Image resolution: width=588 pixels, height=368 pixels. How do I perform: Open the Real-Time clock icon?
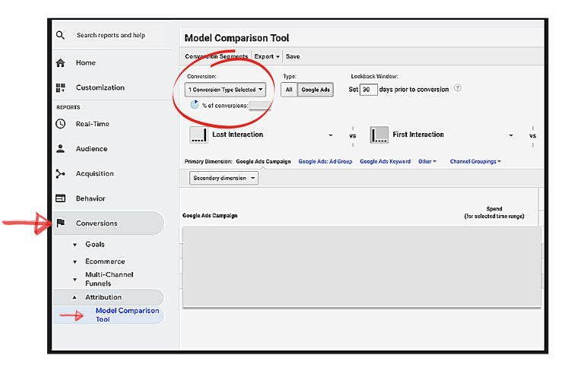coord(61,124)
